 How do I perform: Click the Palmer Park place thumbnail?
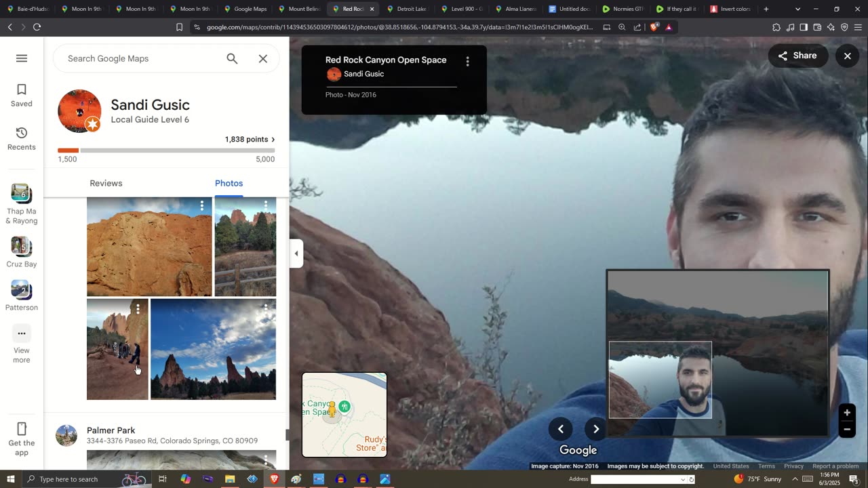coord(66,435)
